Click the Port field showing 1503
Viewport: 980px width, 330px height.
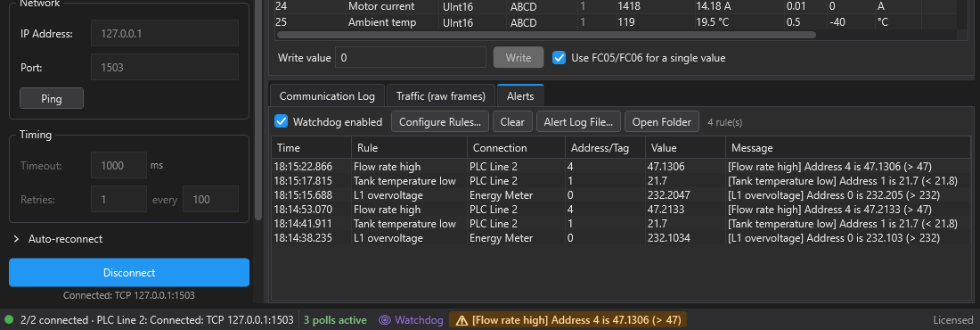click(x=165, y=66)
